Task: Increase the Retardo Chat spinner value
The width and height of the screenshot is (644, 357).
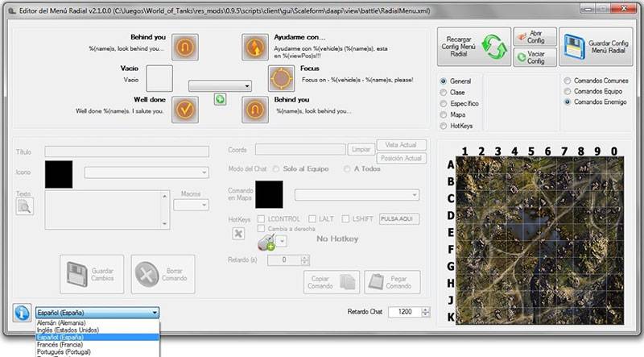Action: (x=425, y=309)
